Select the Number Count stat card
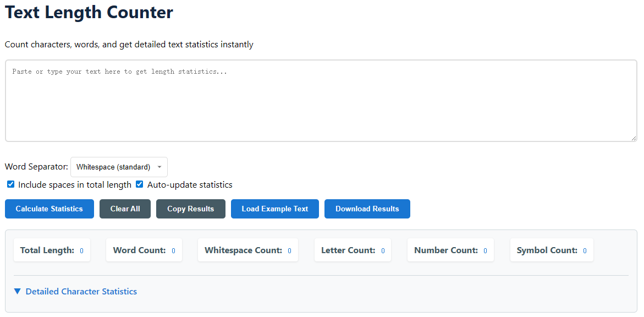Image resolution: width=644 pixels, height=317 pixels. click(450, 250)
